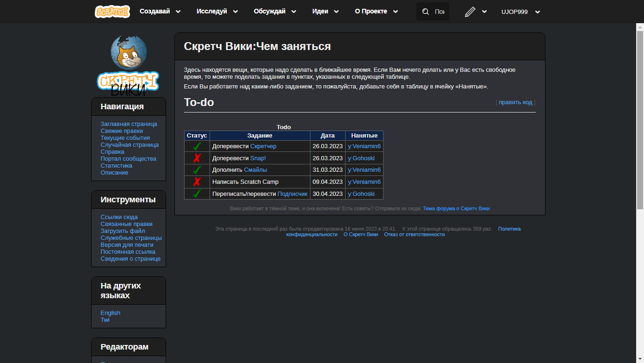Viewport: 644px width, 363px height.
Task: Click green checkmark in Подписчик row
Action: pyautogui.click(x=197, y=194)
